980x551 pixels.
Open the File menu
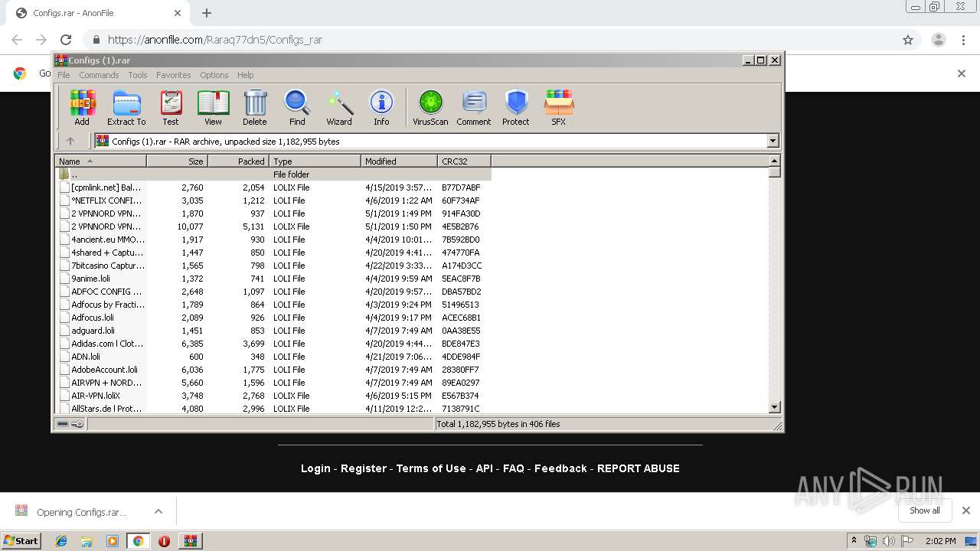pos(64,75)
